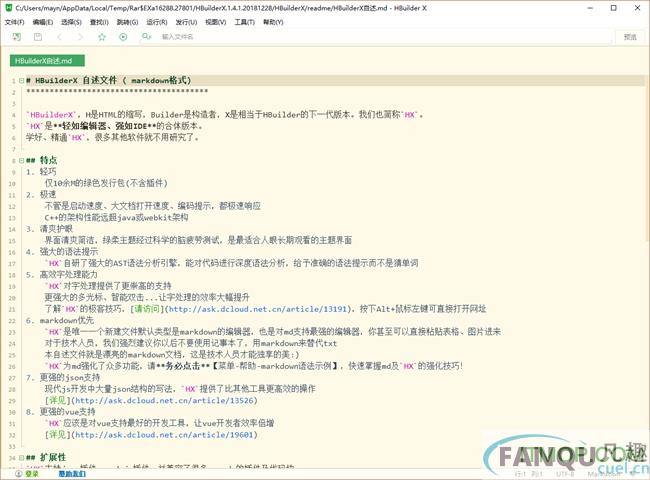This screenshot has height=480, width=650.
Task: Click the [详见] text on line 32
Action: point(57,435)
